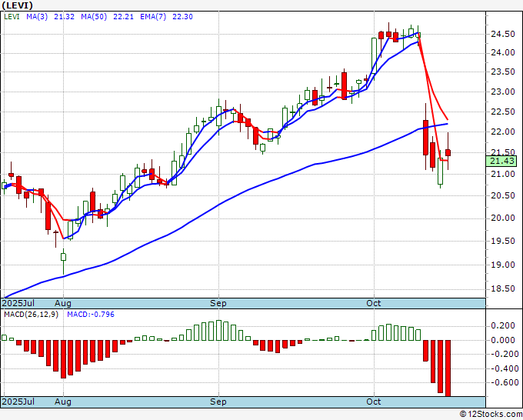Click the (LEVI) chart title
The width and height of the screenshot is (523, 420).
18,5
